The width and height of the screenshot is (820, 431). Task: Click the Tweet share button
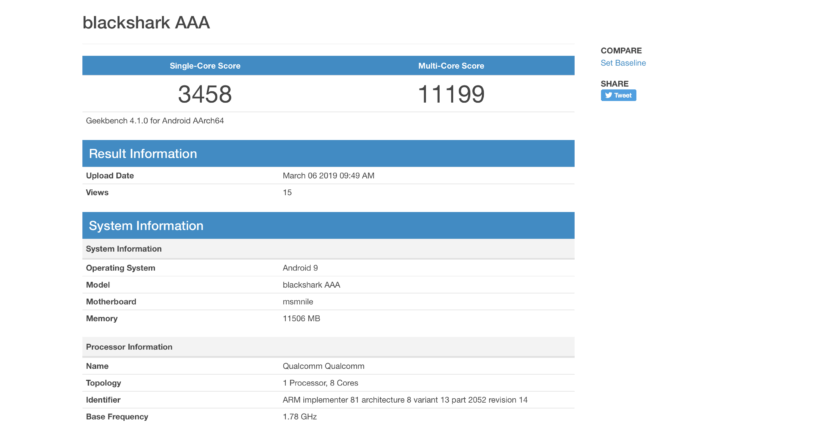(618, 95)
